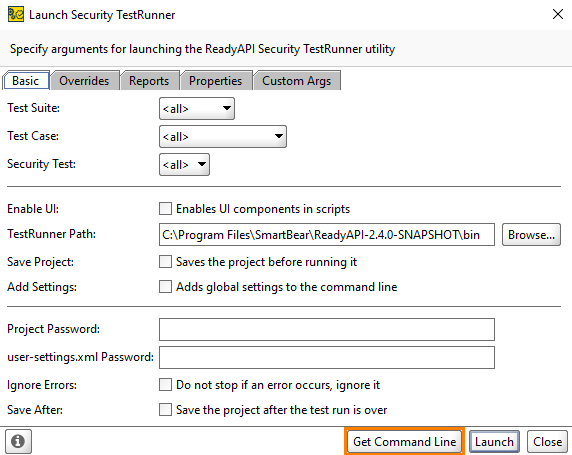The height and width of the screenshot is (455, 572).
Task: Expand the Test Case dropdown
Action: pos(223,136)
